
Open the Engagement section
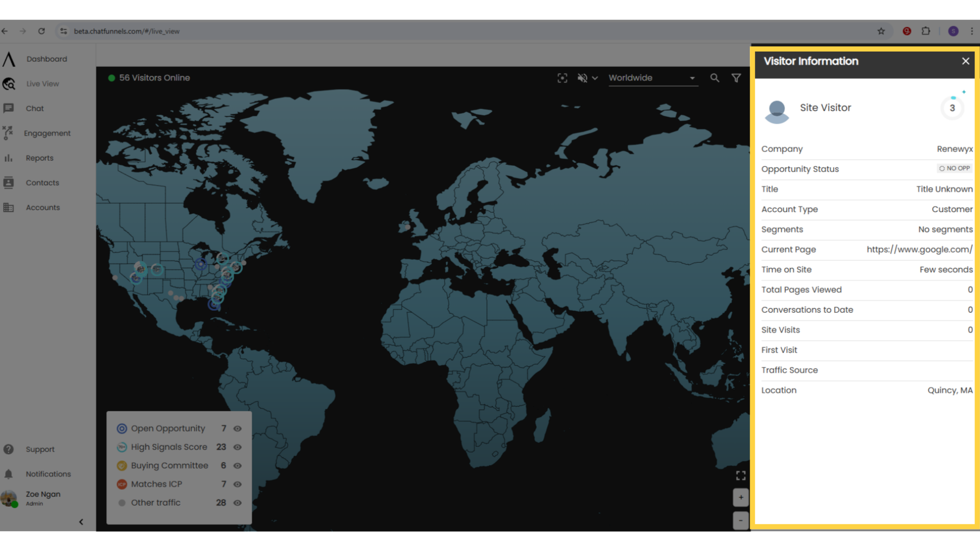[47, 133]
